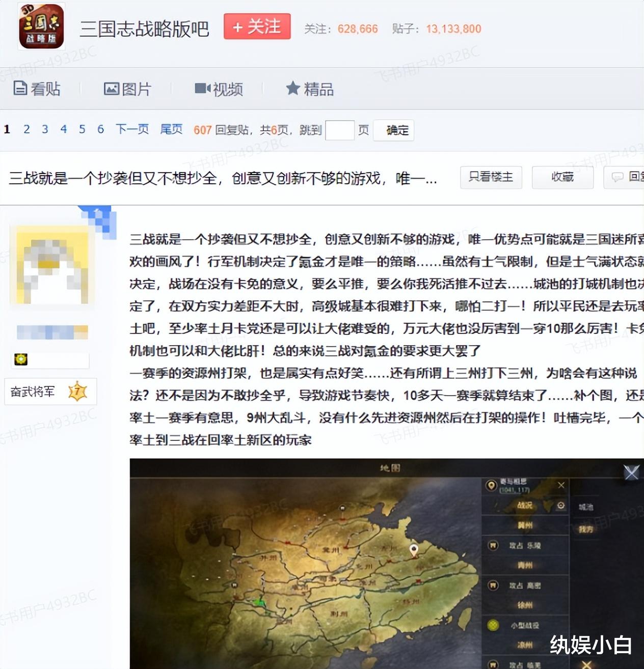
Task: Click the 收藏 bookmark button
Action: (562, 177)
